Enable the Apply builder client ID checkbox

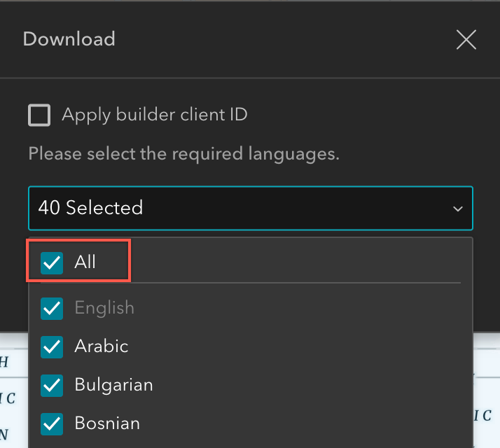[x=39, y=115]
